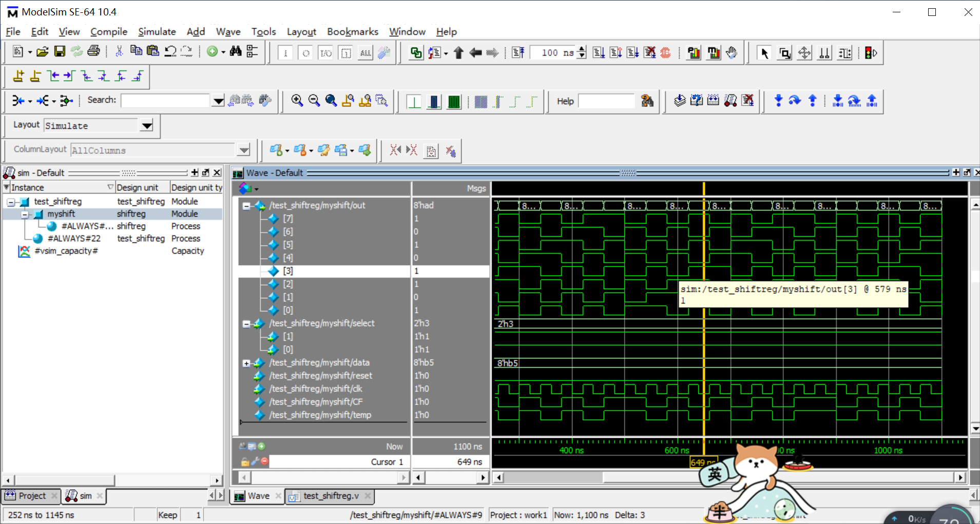Viewport: 980px width, 524px height.
Task: Open the ColumnLayout AllColumns dropdown
Action: tap(244, 150)
